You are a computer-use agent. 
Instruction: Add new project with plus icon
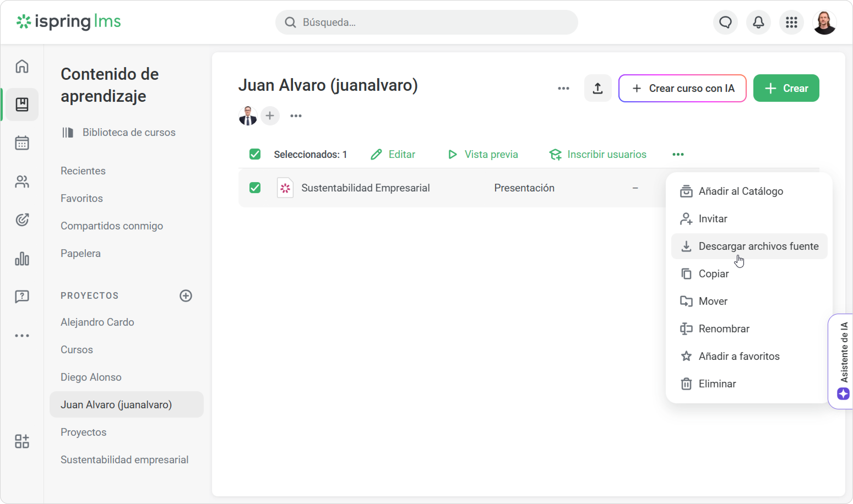click(186, 295)
